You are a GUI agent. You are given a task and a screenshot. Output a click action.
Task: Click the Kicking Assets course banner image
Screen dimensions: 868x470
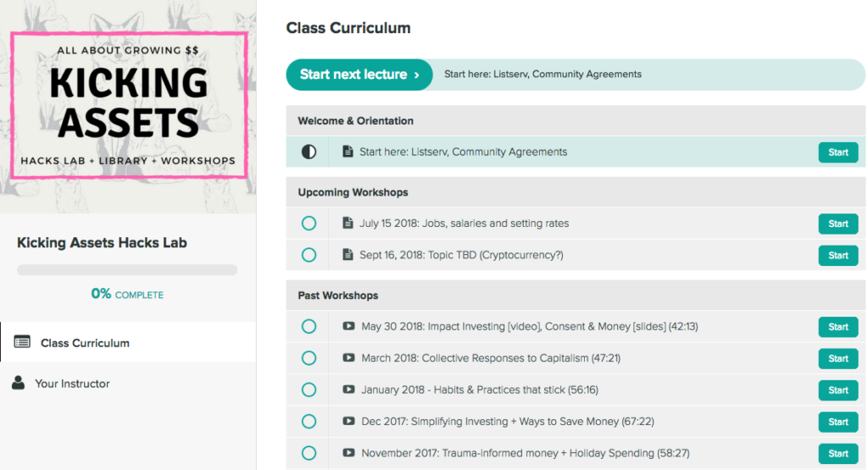click(x=129, y=106)
